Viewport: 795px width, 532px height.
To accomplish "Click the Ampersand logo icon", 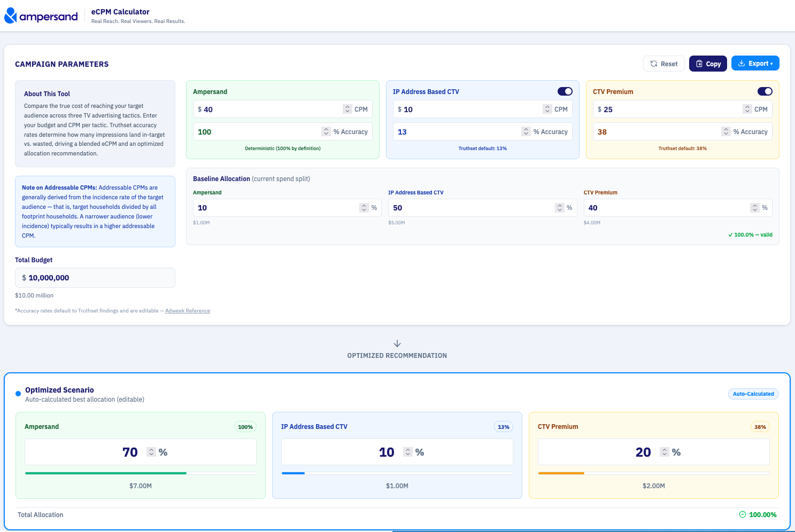I will [x=10, y=15].
